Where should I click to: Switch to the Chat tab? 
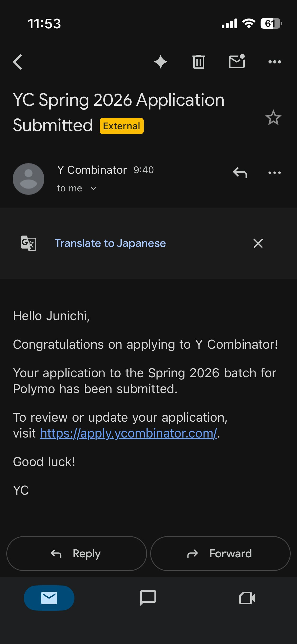click(148, 597)
